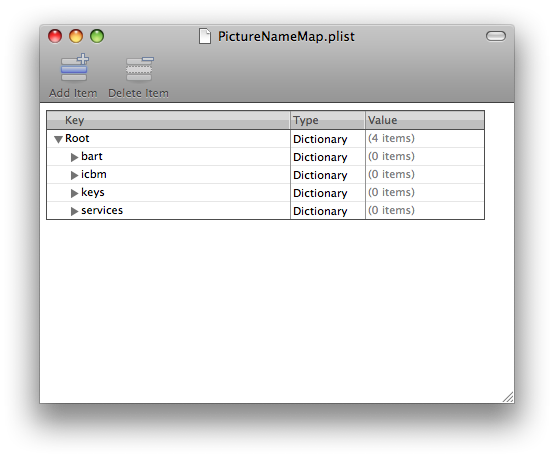Click the Key column header
The height and width of the screenshot is (458, 554).
coord(169,120)
